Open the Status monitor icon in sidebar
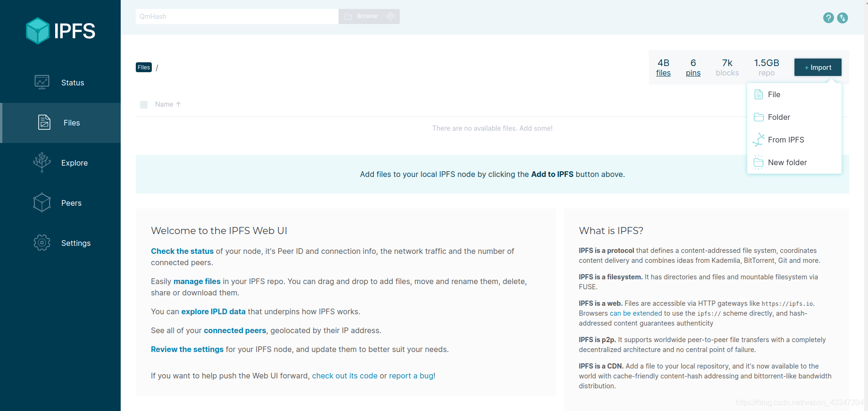This screenshot has height=411, width=868. pos(42,82)
